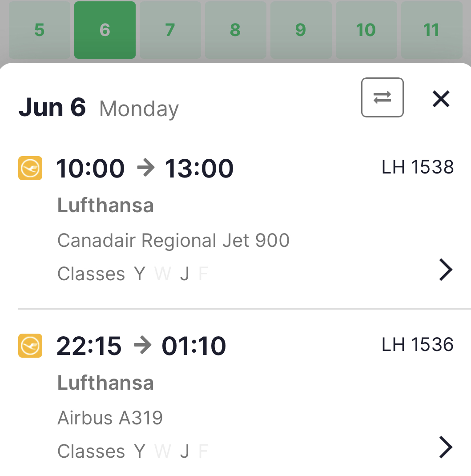Select date 10 in calendar row
471x476 pixels.
pos(366,30)
